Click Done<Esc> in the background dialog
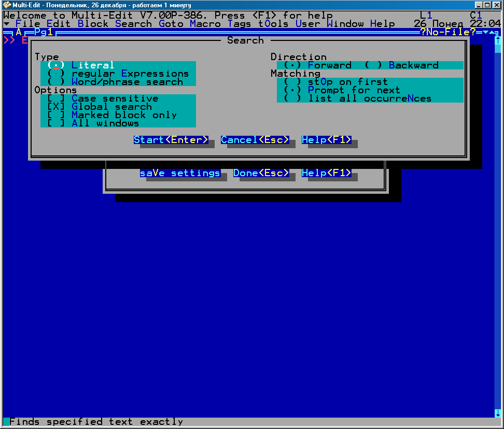Screen dimensions: 504x429 pyautogui.click(x=261, y=173)
